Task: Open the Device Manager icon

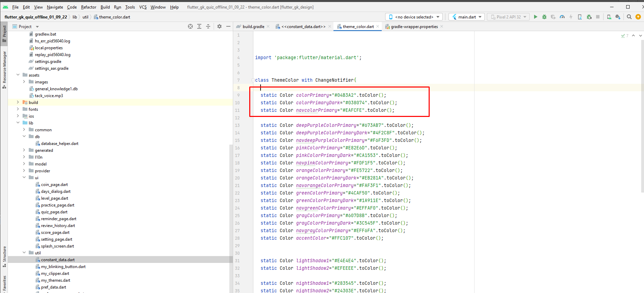Action: point(609,17)
